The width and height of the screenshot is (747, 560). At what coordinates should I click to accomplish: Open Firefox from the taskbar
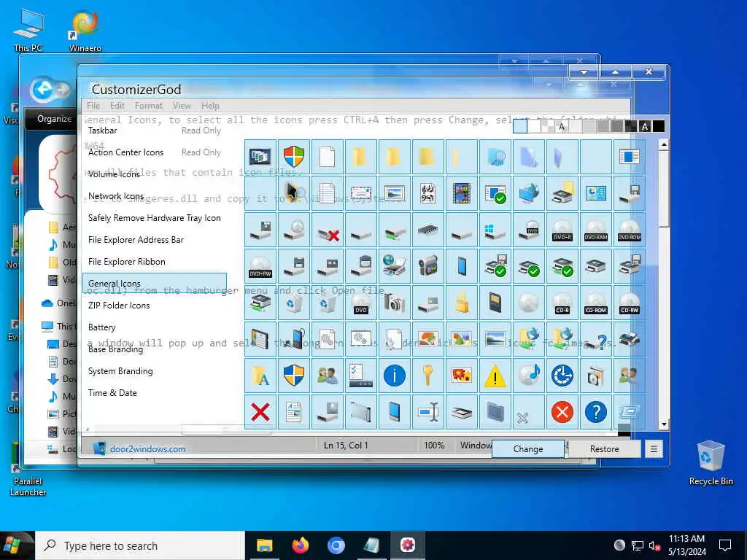pos(300,545)
